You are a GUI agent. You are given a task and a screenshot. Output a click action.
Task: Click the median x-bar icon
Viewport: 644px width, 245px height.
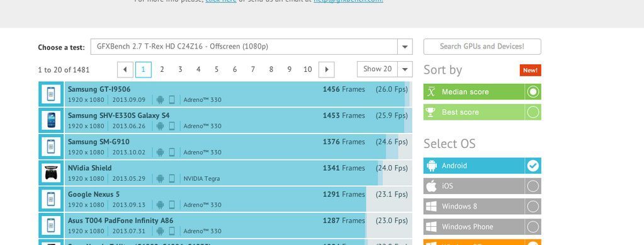click(x=431, y=92)
